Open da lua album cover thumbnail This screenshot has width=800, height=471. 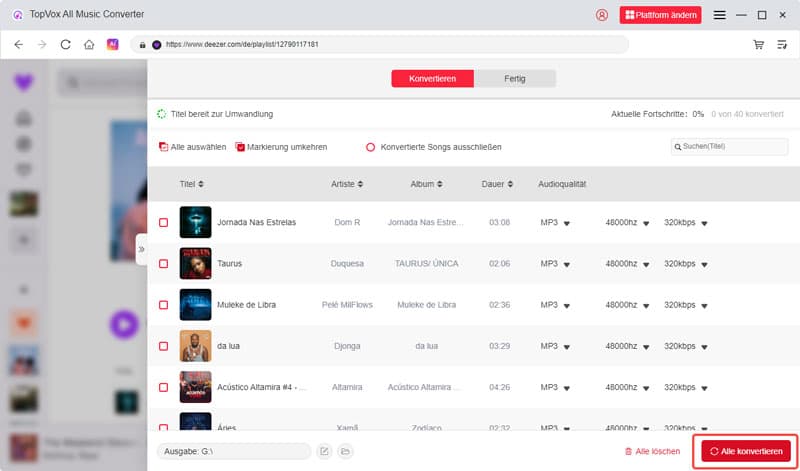(195, 346)
